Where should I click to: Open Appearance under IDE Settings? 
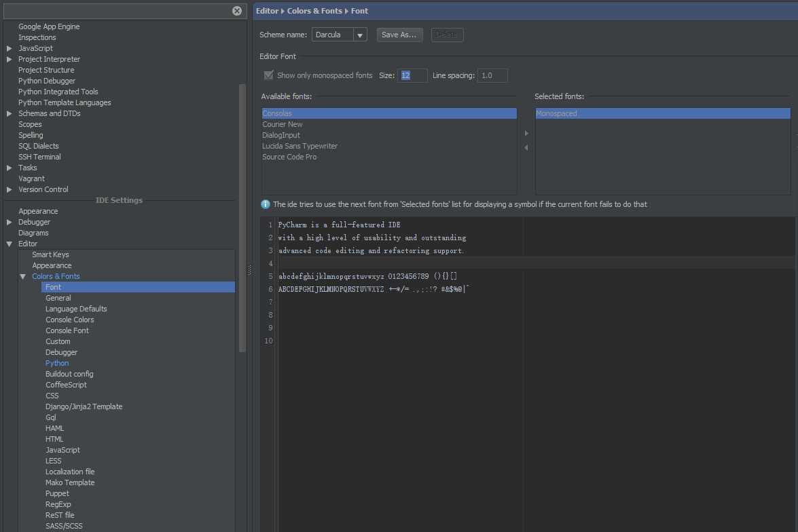(x=38, y=211)
